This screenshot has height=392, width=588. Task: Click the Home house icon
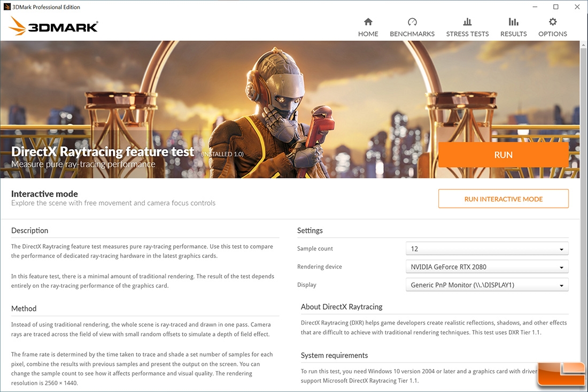(368, 22)
